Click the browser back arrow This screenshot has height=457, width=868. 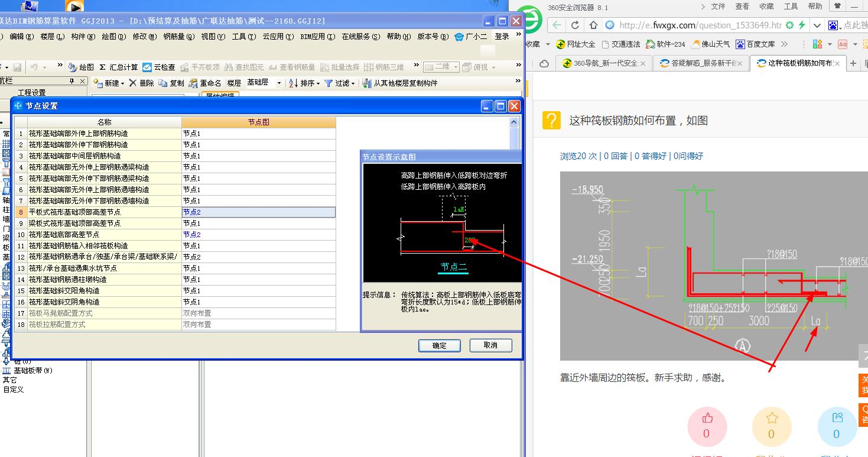click(557, 25)
